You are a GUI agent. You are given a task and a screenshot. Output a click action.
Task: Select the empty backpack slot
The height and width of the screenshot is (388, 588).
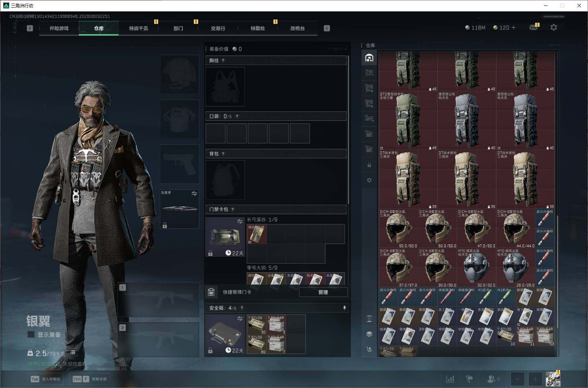[x=225, y=180]
